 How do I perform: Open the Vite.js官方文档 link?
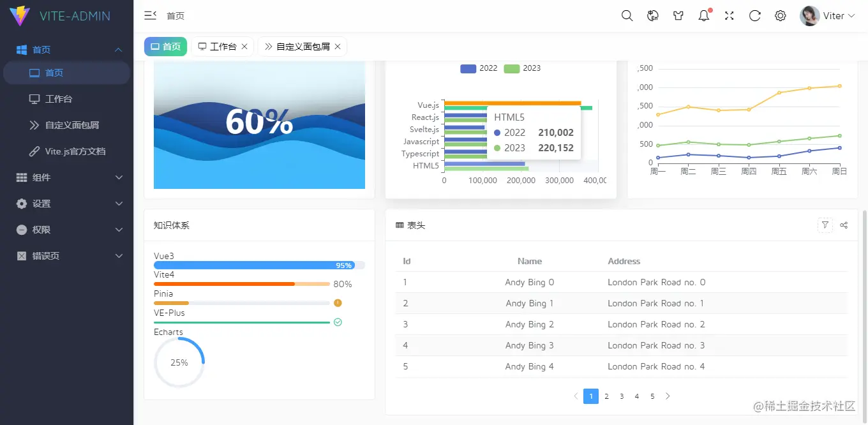coord(75,151)
